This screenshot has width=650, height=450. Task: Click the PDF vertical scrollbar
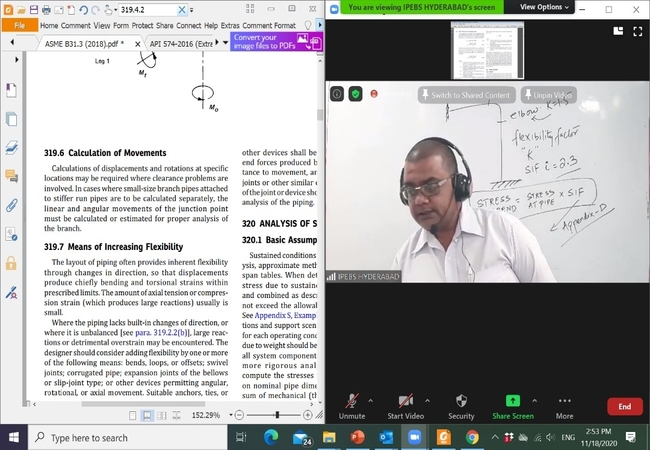tap(320, 115)
